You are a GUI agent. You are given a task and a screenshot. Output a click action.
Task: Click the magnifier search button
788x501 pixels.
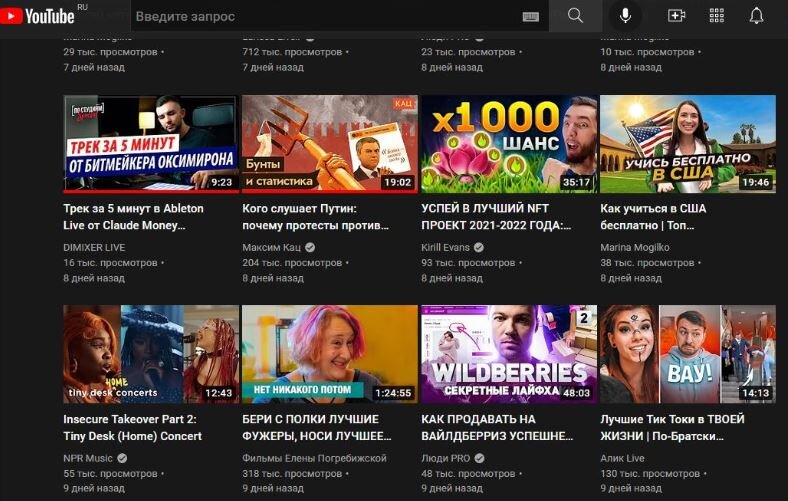click(x=575, y=16)
